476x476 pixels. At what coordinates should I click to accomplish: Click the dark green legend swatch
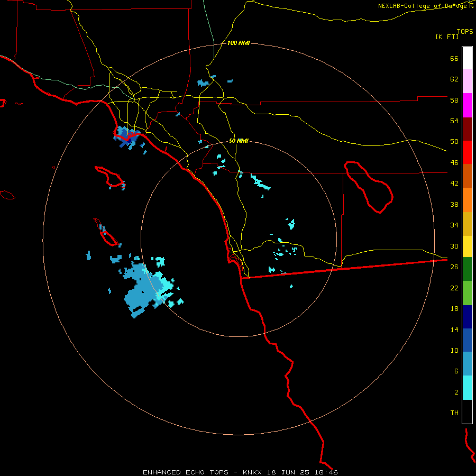click(x=467, y=269)
